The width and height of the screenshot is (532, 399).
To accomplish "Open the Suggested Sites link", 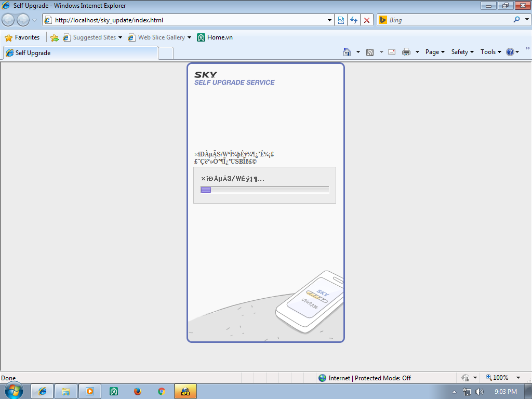I will (x=92, y=37).
